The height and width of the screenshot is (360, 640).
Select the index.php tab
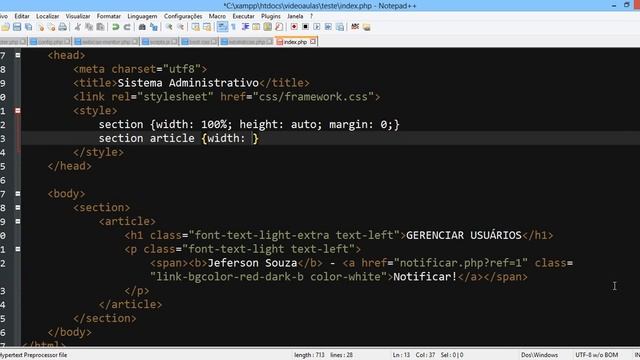295,42
